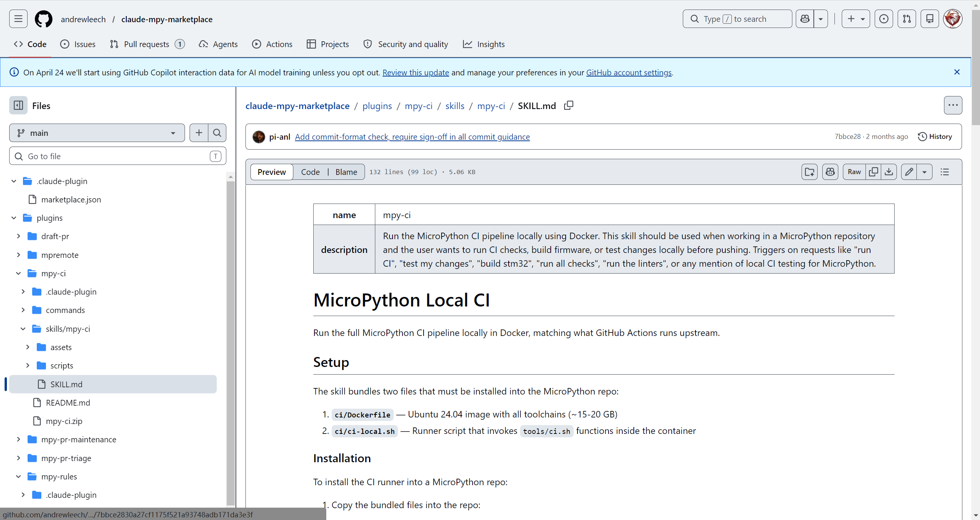The width and height of the screenshot is (980, 520).
Task: Follow the Review this update link
Action: [416, 72]
